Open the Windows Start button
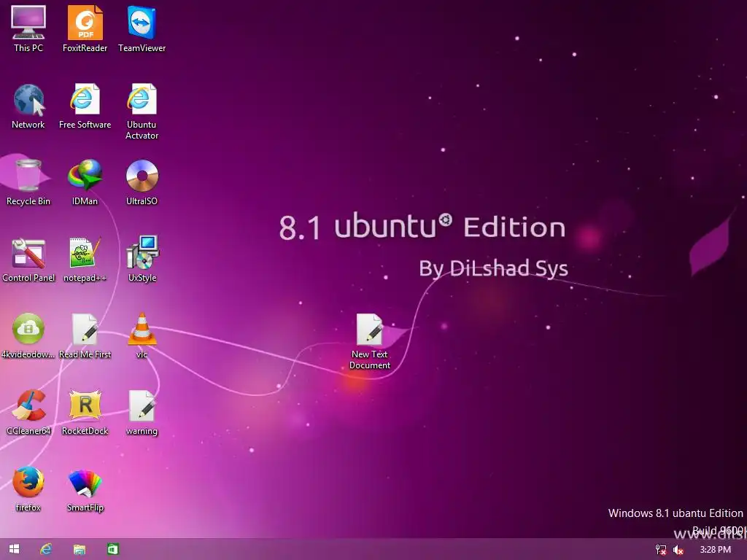 [15, 549]
